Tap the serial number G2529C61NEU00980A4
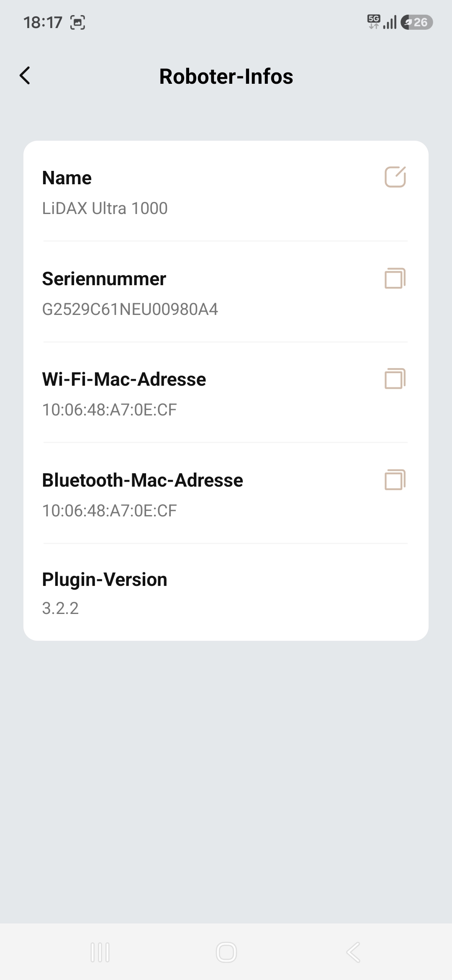Viewport: 452px width, 980px height. click(130, 309)
